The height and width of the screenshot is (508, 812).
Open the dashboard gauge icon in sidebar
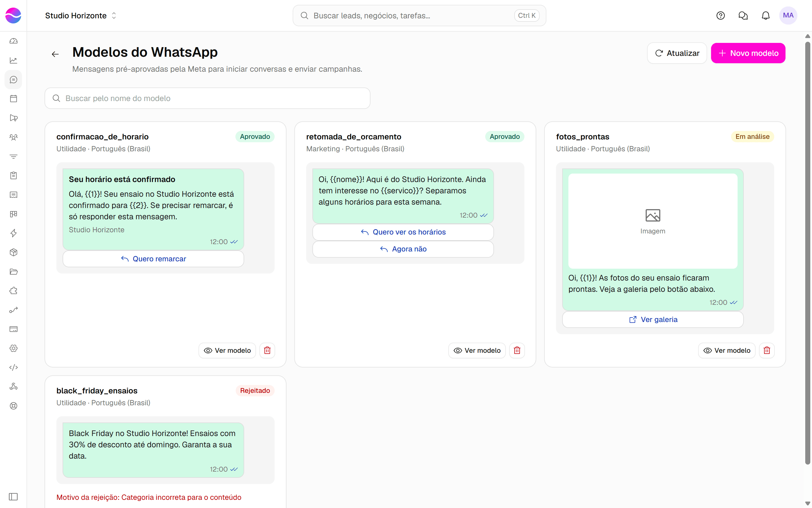pyautogui.click(x=14, y=41)
